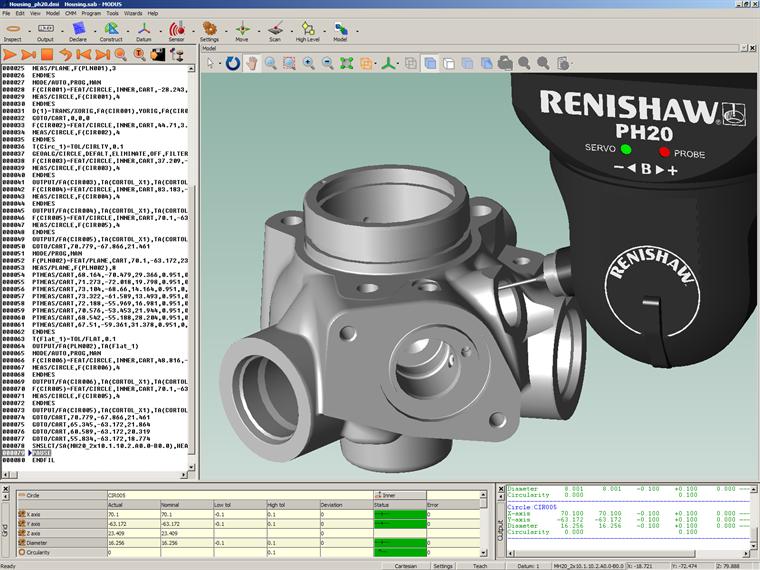Select the hand pan tool
The height and width of the screenshot is (570, 760).
251,63
